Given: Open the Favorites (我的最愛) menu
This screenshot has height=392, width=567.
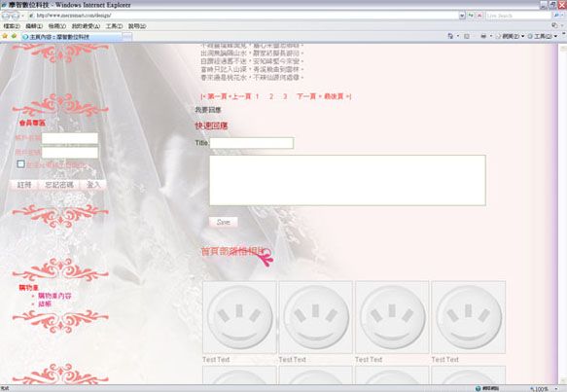Looking at the screenshot, I should (86, 26).
